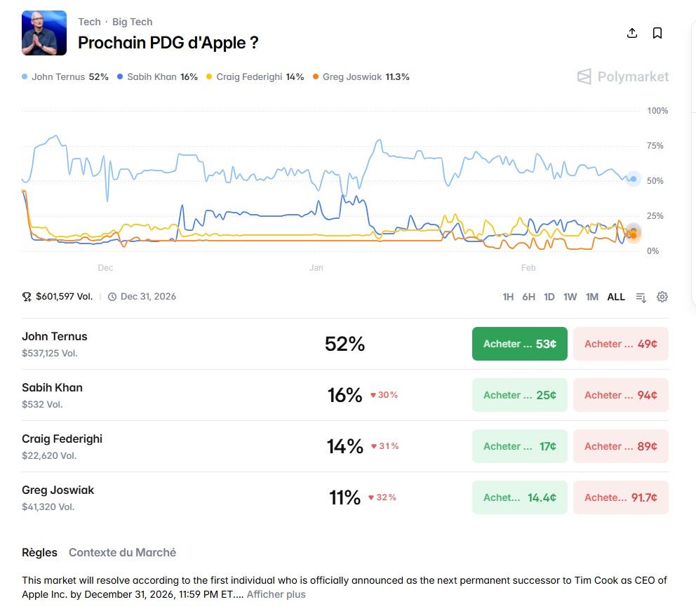Open chart settings gear icon

pyautogui.click(x=662, y=297)
